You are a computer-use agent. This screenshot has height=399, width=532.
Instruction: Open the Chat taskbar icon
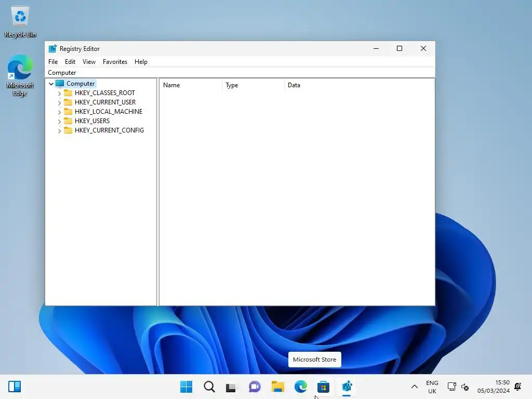(x=255, y=387)
